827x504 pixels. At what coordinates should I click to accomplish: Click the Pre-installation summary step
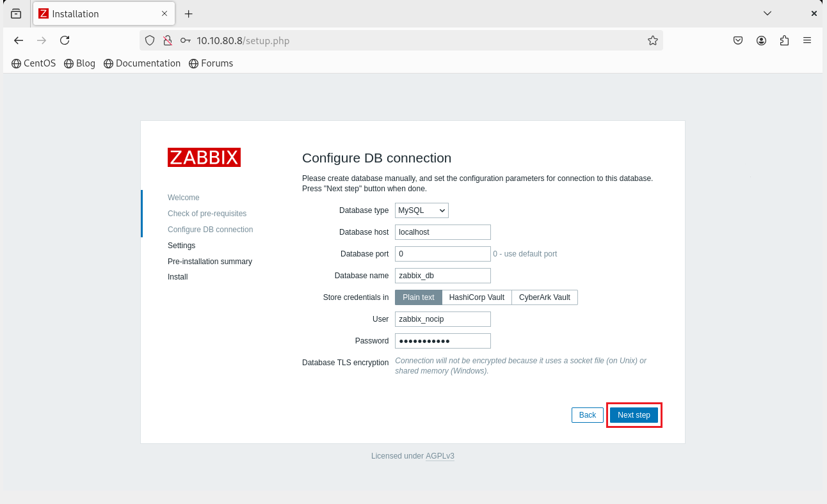coord(210,262)
